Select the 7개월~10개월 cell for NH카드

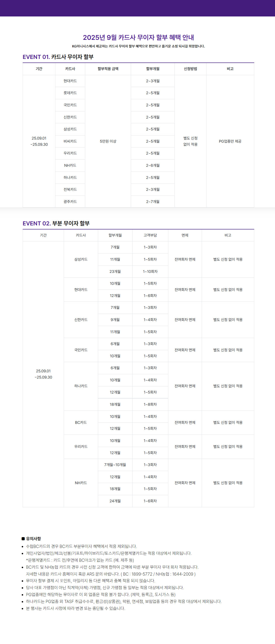(115, 465)
